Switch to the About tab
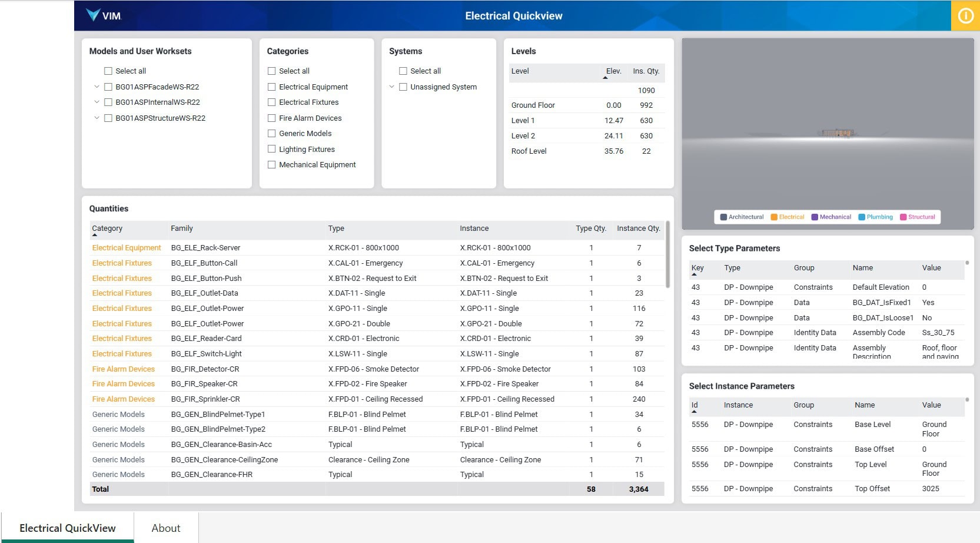The width and height of the screenshot is (980, 543). 166,528
